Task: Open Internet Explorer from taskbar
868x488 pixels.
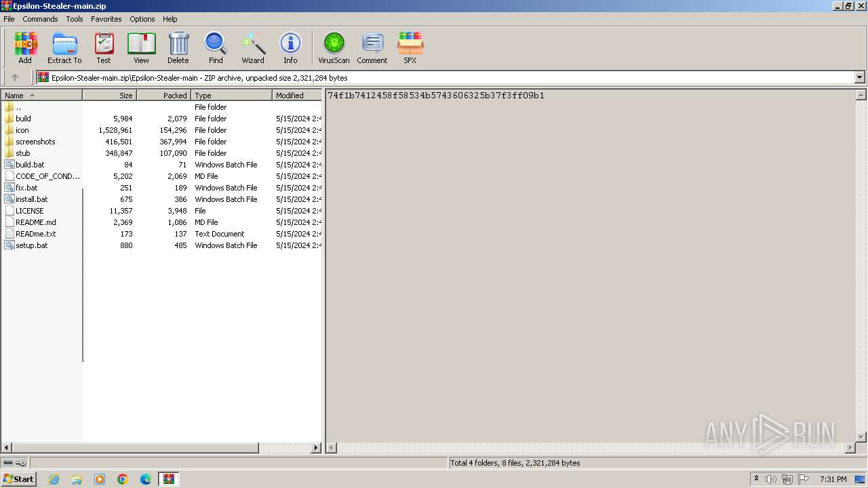Action: click(54, 479)
